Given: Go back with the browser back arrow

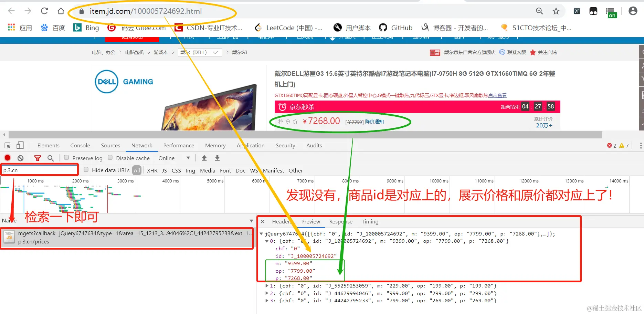Looking at the screenshot, I should point(11,11).
